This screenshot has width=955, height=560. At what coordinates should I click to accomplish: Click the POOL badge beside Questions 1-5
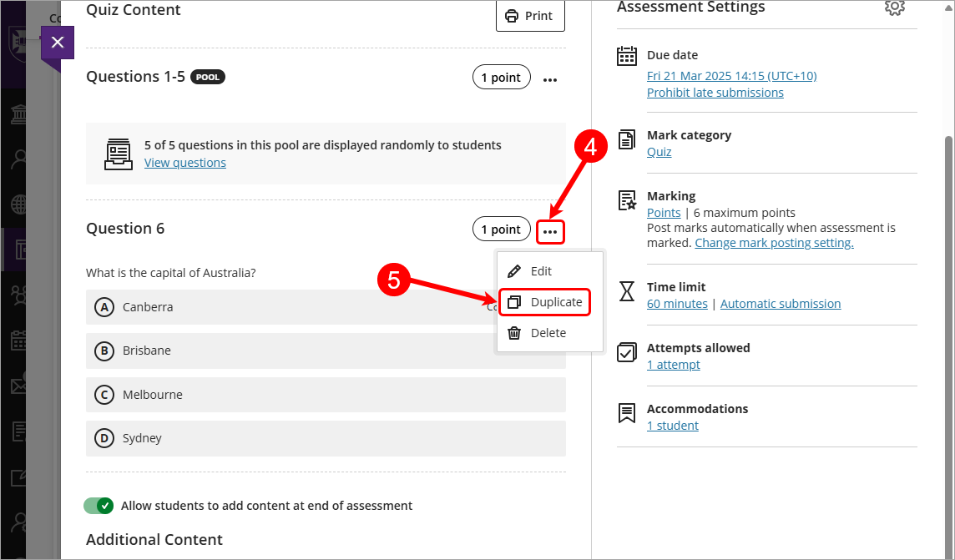[208, 78]
